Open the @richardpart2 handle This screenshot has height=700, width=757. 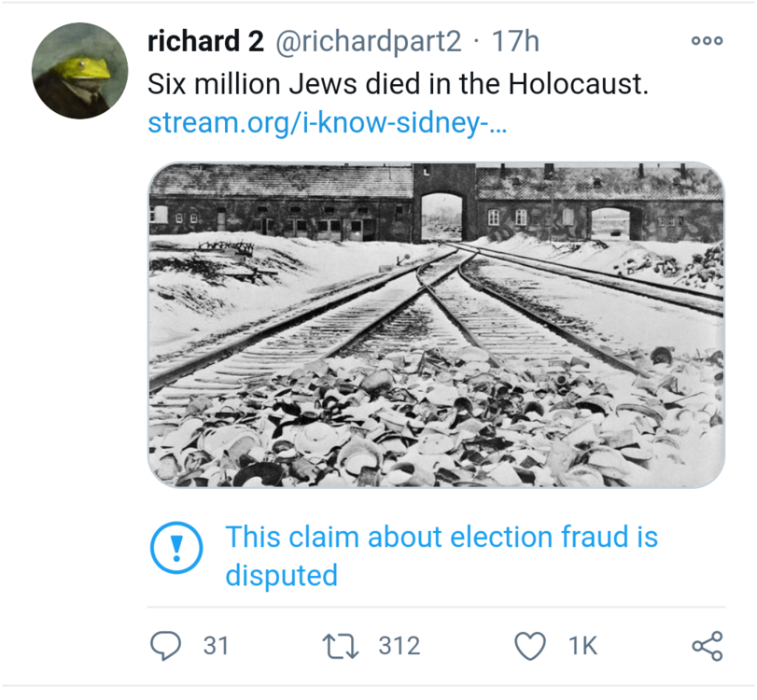368,41
